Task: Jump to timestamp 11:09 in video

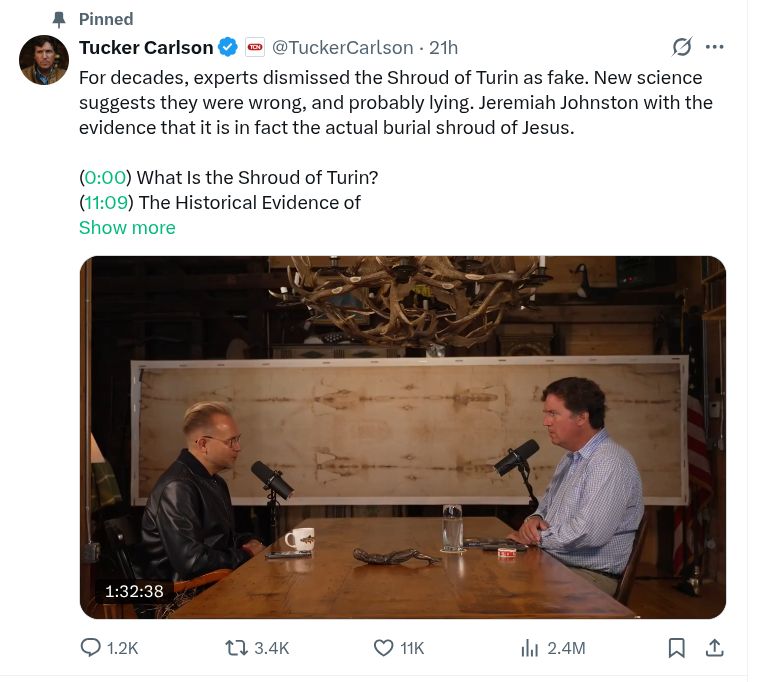Action: tap(106, 203)
